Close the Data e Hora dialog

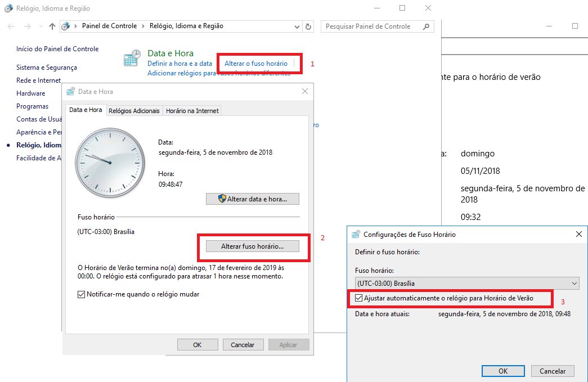coord(305,92)
